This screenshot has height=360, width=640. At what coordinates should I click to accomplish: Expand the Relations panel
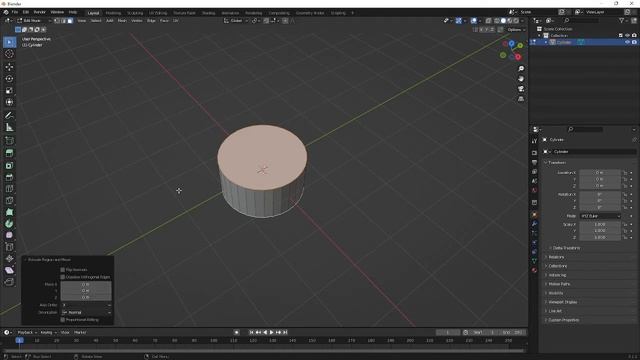coord(556,257)
